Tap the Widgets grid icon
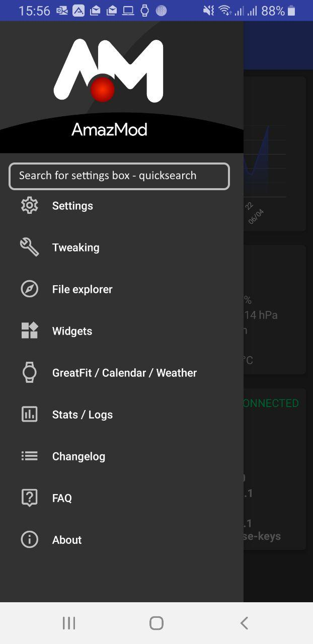Image resolution: width=313 pixels, height=644 pixels. tap(29, 331)
